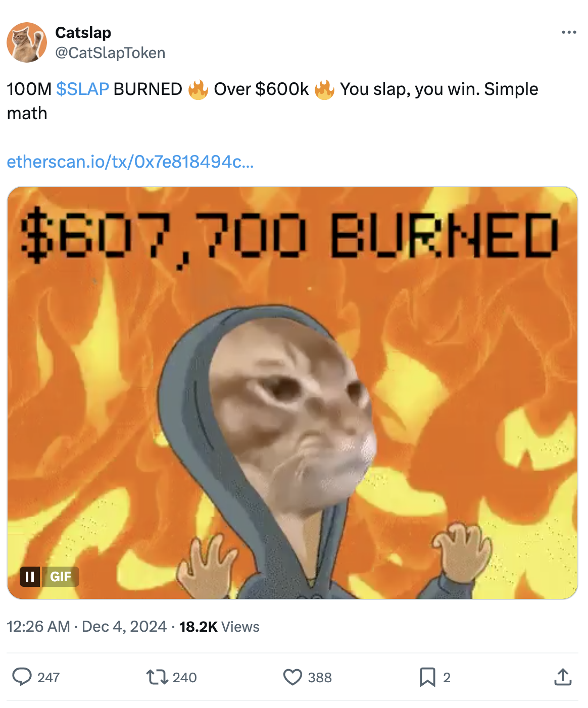Viewport: 588px width, 708px height.
Task: Click the 388 likes count
Action: 320,677
